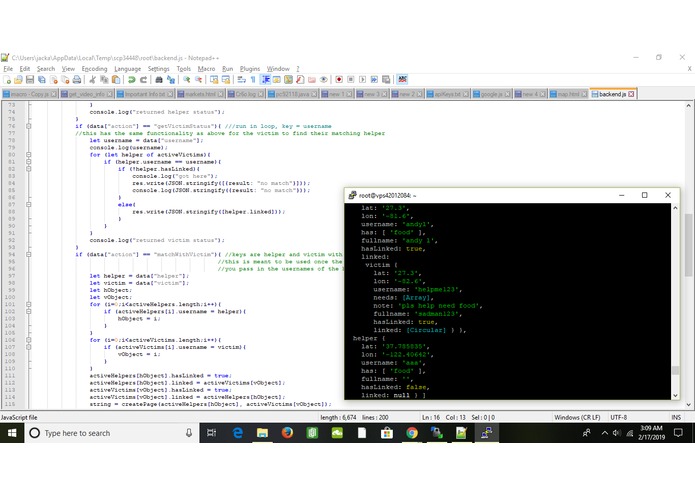
Task: Click the taskbar search box
Action: tap(112, 433)
